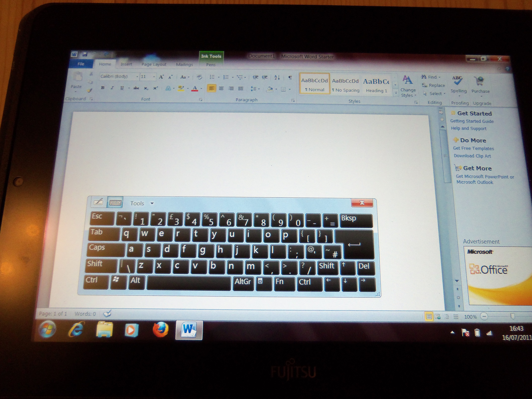Viewport: 532px width, 399px height.
Task: Click the Bksp key on keyboard
Action: pos(356,221)
